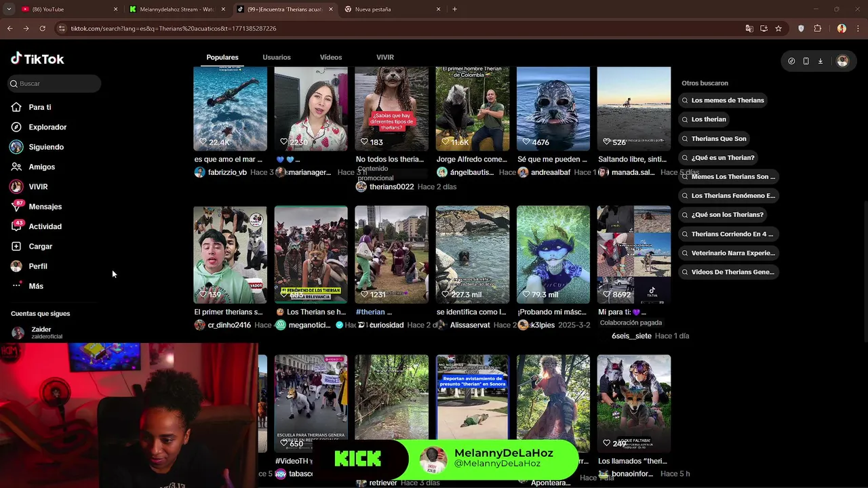Open Chrome three-dot menu

click(858, 28)
